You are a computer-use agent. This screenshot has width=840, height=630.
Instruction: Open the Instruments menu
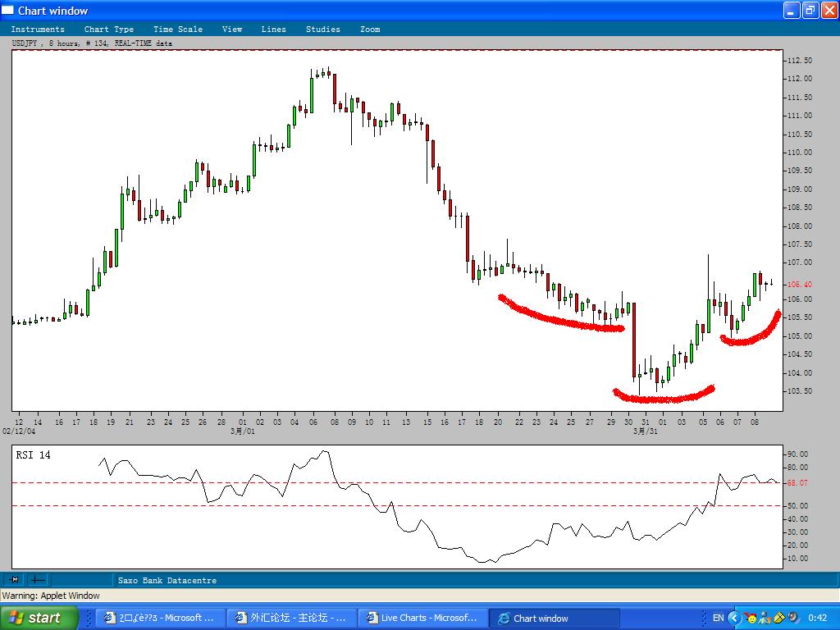[38, 30]
